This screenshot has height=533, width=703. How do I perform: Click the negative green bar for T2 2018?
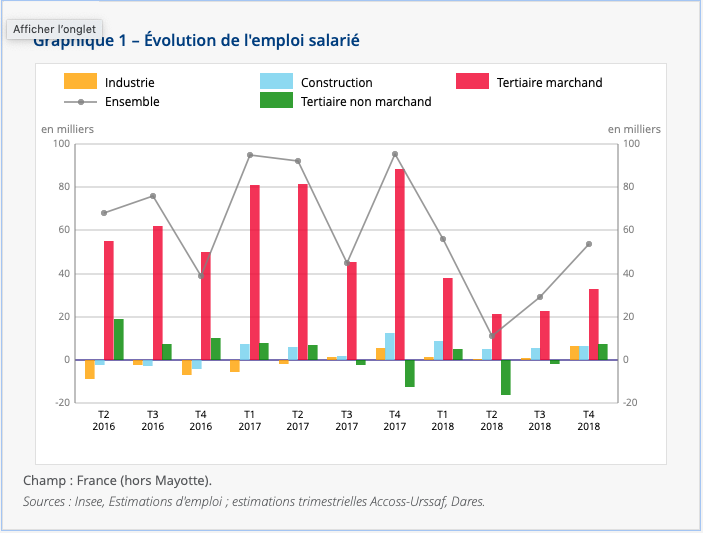coord(506,377)
